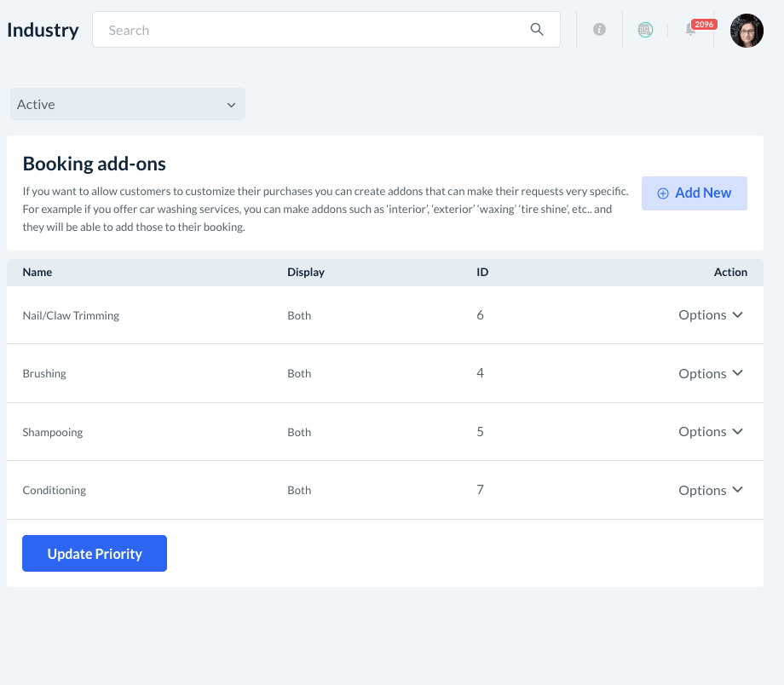Click the Industry page title
Screen dimensions: 784x685
43,30
